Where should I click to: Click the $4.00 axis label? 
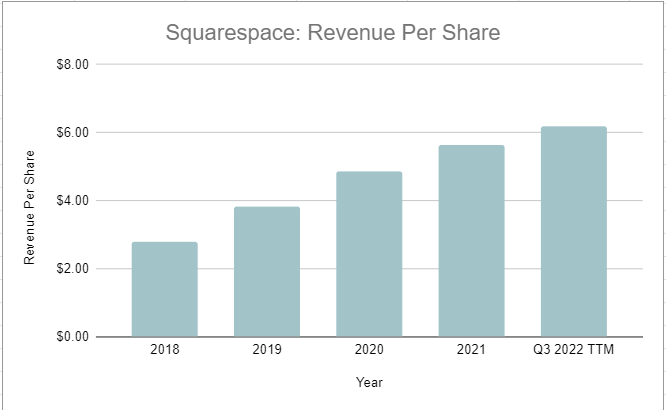[73, 201]
